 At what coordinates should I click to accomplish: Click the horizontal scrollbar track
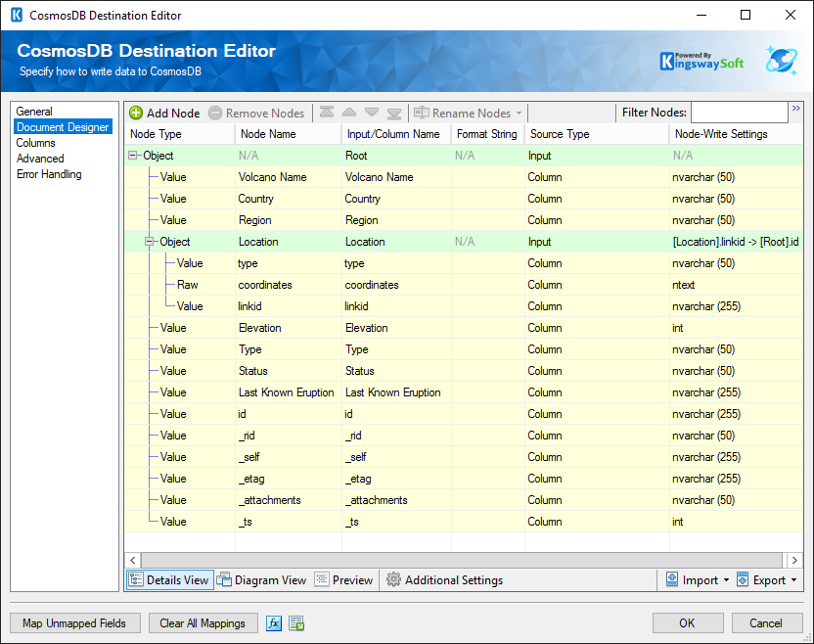[462, 560]
